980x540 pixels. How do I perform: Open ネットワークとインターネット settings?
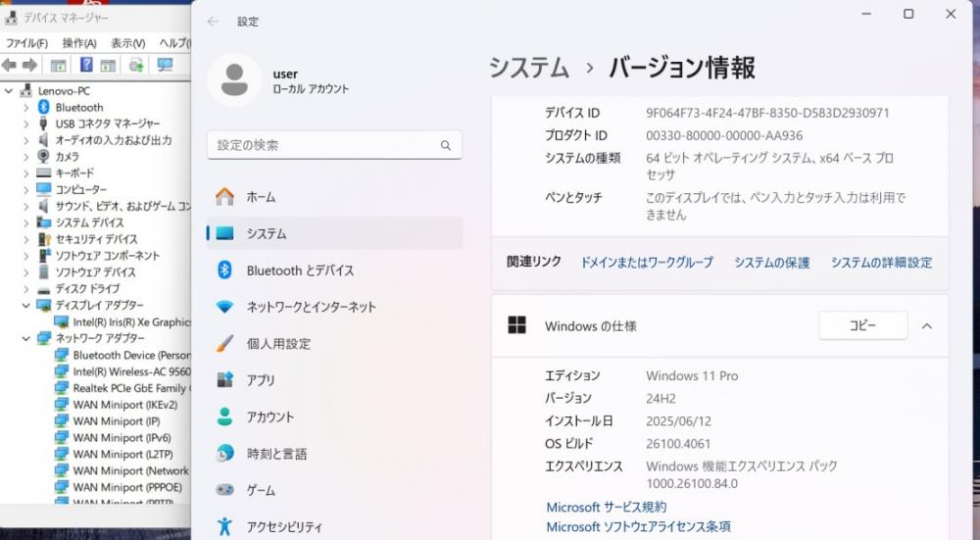point(334,307)
